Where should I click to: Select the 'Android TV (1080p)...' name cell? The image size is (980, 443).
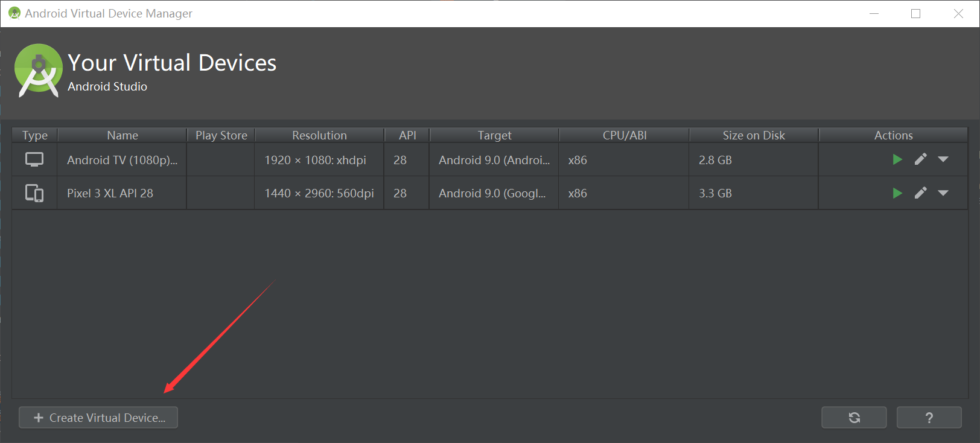point(122,160)
